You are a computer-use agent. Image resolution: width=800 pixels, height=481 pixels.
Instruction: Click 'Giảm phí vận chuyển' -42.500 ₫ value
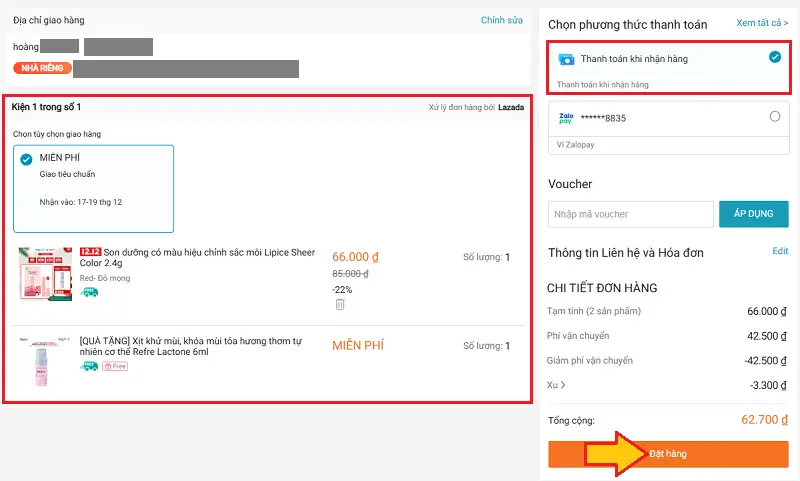(765, 361)
